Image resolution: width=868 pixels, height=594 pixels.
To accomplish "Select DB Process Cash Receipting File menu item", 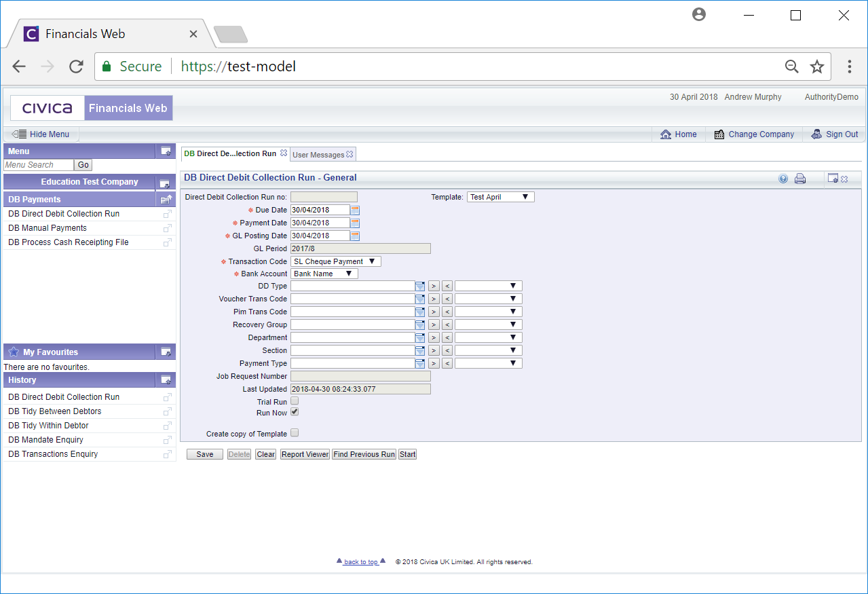I will 69,242.
